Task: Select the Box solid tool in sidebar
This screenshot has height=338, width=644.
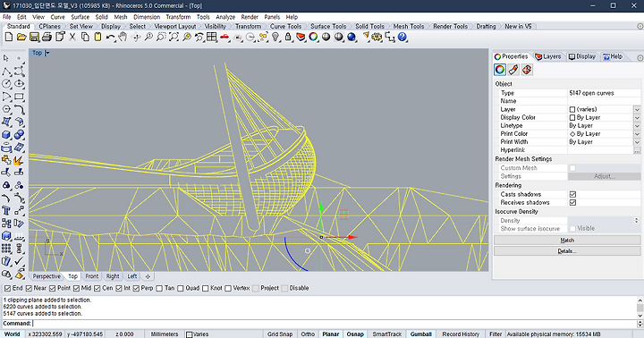Action: pos(6,135)
